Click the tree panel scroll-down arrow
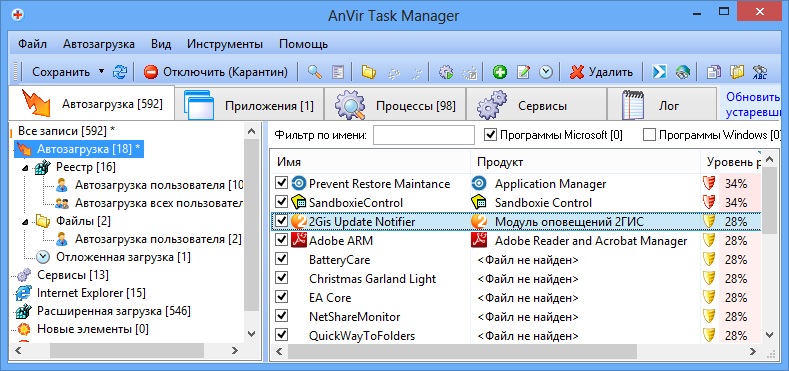Viewport: 789px width, 371px height. pyautogui.click(x=252, y=334)
